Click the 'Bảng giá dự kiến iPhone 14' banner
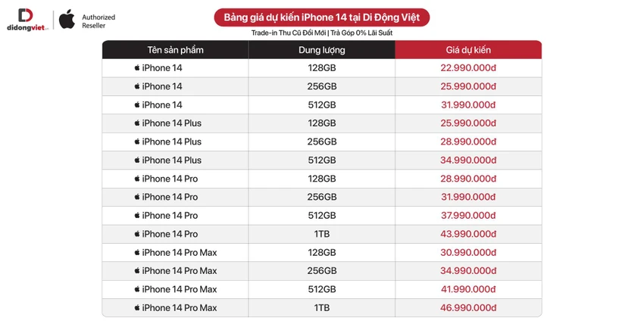 point(321,17)
